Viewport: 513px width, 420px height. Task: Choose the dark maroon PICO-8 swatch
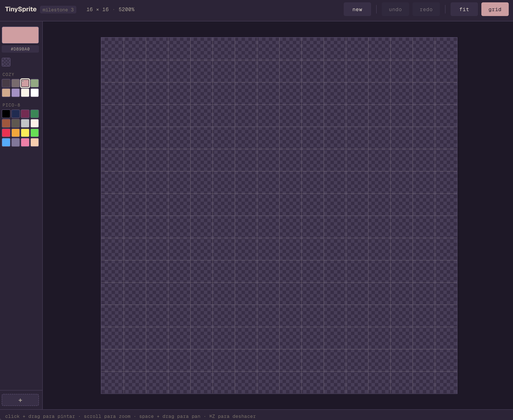(25, 114)
